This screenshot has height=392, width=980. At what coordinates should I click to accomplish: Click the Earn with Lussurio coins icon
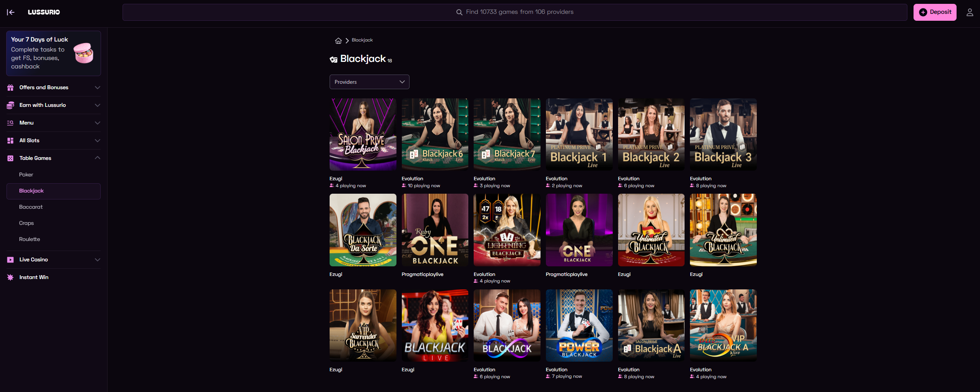click(x=10, y=105)
